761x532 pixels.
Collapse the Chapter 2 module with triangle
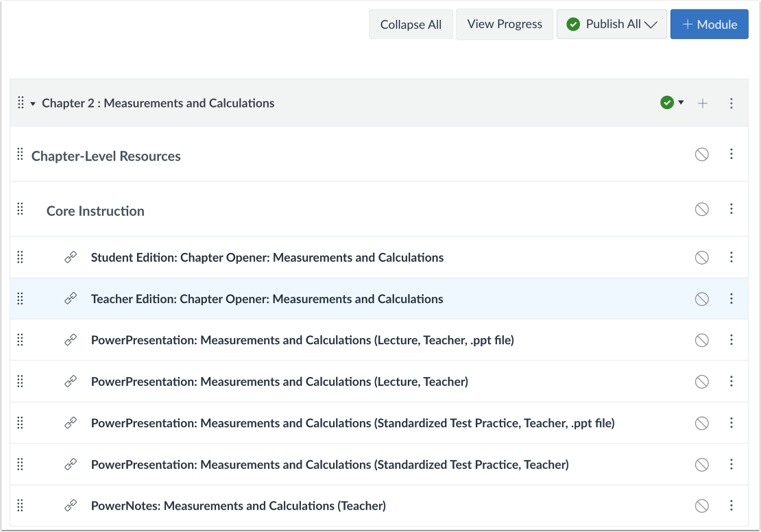coord(33,104)
